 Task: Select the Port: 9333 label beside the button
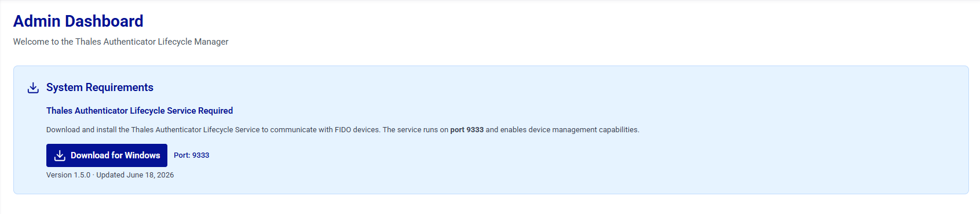(x=192, y=155)
